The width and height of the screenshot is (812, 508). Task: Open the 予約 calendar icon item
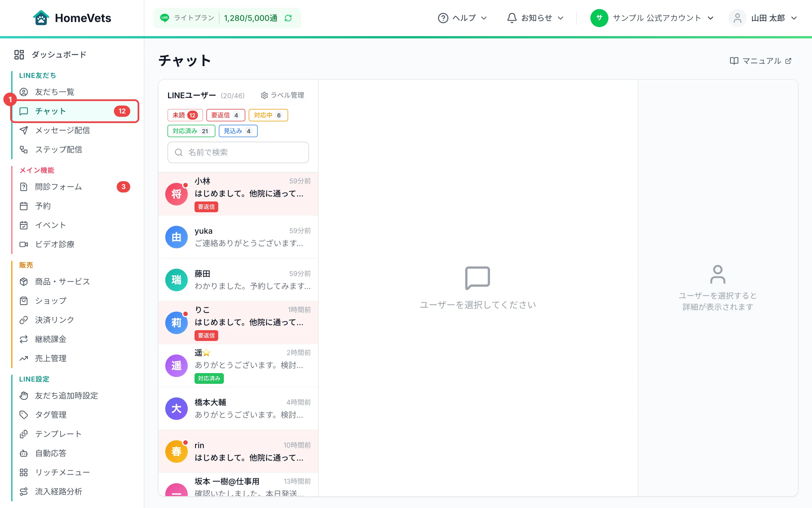tap(23, 206)
